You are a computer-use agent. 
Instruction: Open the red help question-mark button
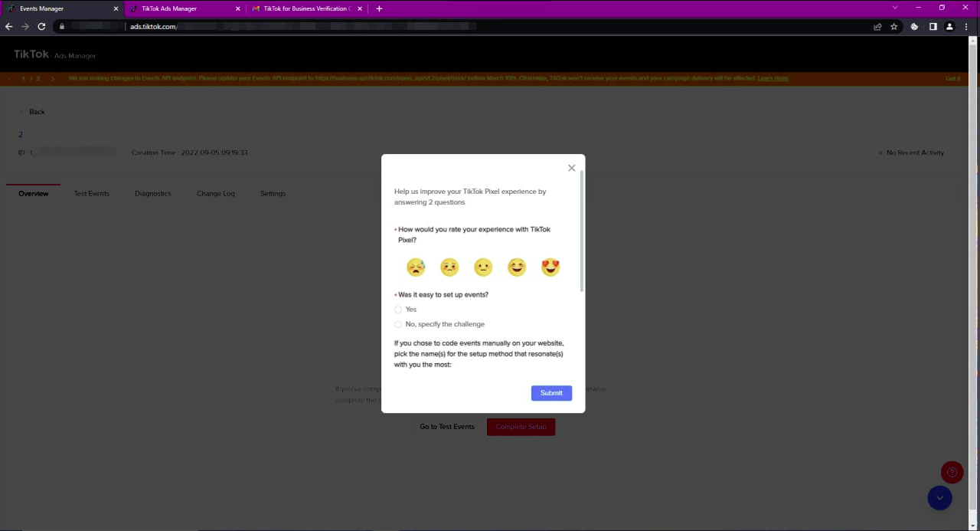point(952,473)
